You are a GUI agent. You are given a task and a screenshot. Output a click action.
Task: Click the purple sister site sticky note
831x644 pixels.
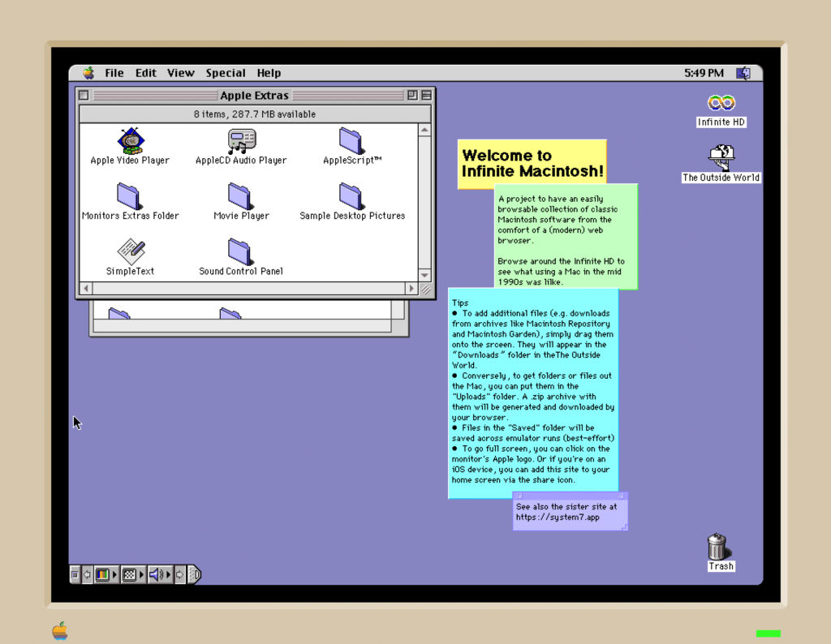pyautogui.click(x=571, y=512)
